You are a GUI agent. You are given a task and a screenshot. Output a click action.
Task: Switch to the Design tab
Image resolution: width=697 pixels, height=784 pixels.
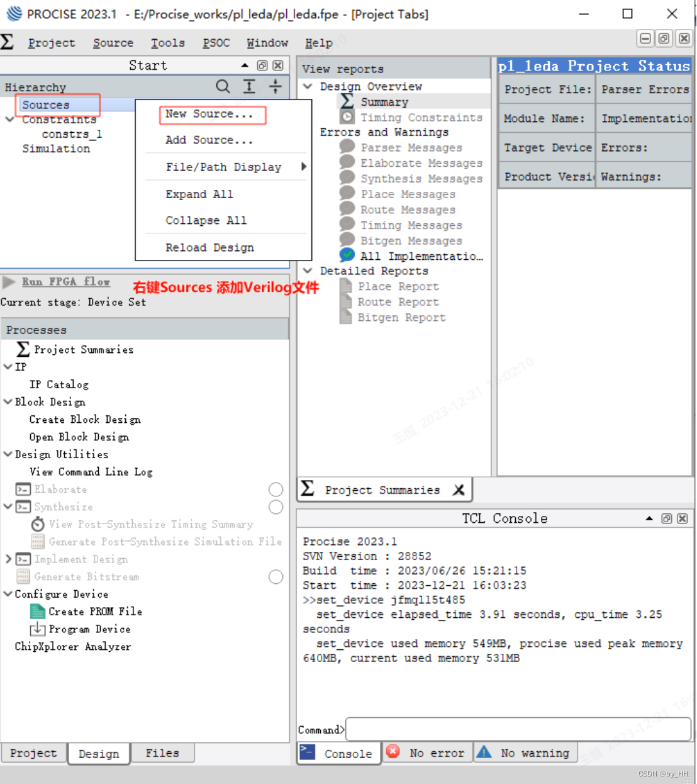[x=99, y=753]
